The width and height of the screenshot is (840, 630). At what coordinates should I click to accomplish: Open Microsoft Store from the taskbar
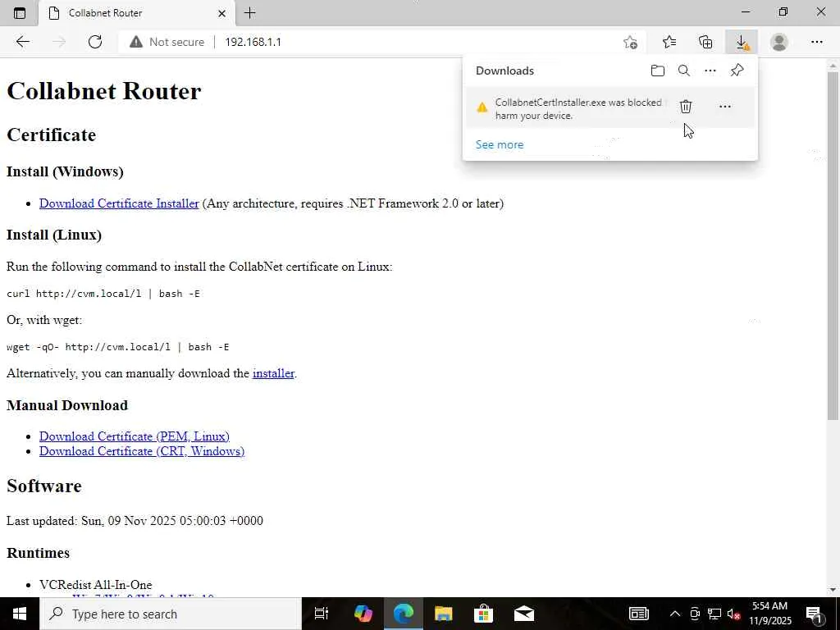point(484,614)
